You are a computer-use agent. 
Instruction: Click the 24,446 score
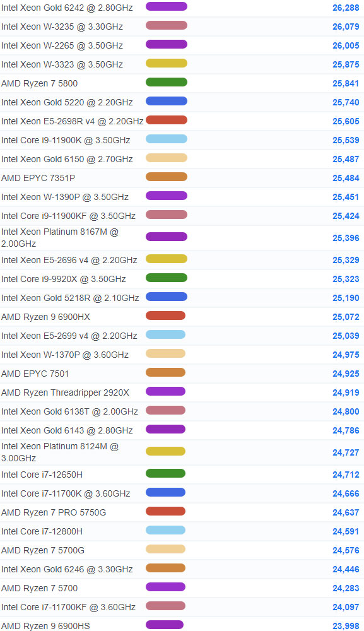[x=346, y=569]
